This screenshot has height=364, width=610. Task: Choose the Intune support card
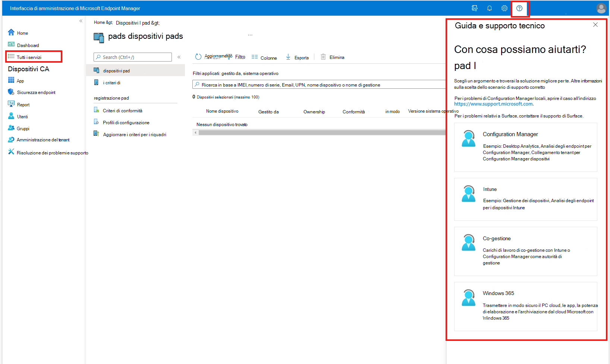526,199
